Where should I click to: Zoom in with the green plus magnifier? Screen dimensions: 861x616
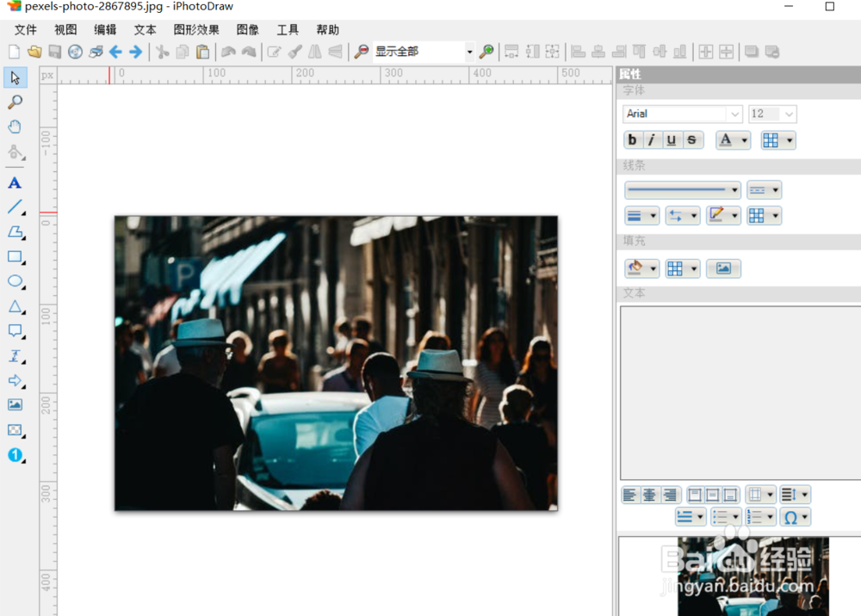pyautogui.click(x=486, y=52)
